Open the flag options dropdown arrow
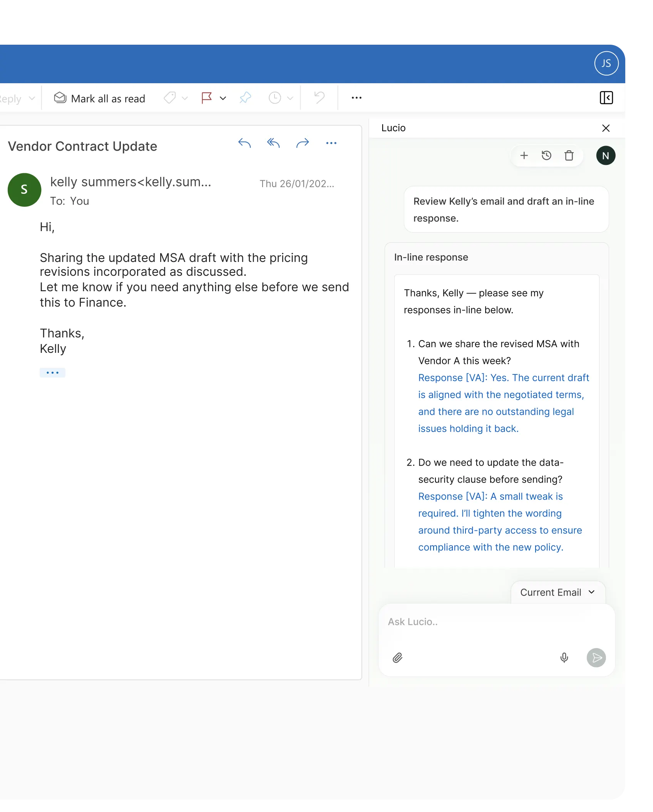Viewport: 653px width, 812px height. [x=223, y=98]
